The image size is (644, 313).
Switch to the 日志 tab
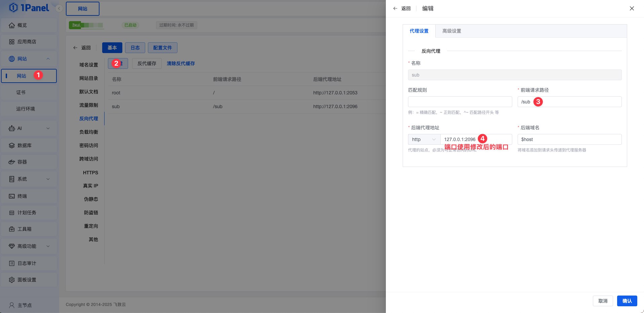point(135,47)
